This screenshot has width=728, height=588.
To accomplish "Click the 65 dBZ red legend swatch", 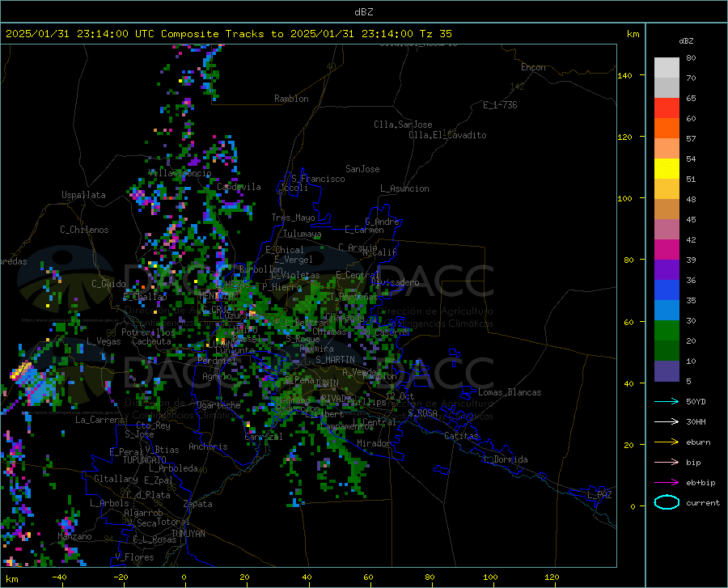I will click(x=667, y=108).
